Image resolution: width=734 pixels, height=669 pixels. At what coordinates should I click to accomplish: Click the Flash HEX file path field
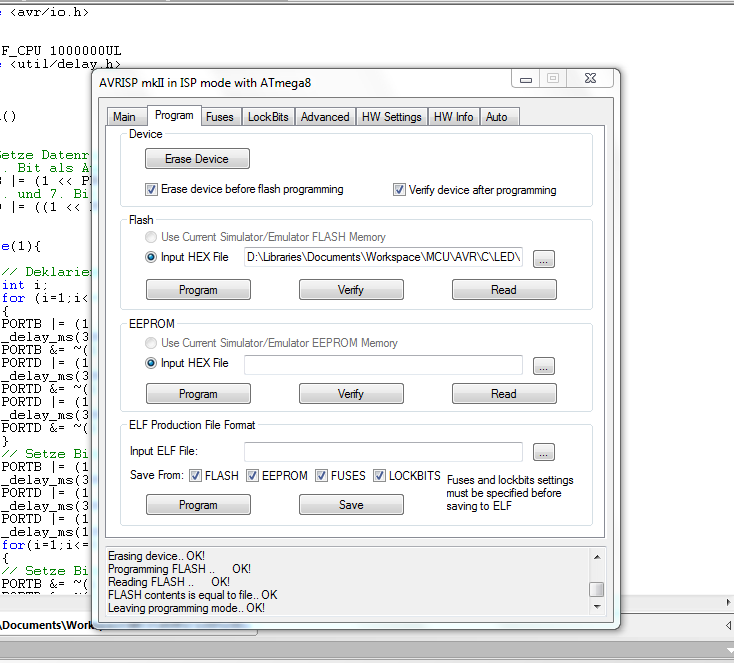coord(383,257)
